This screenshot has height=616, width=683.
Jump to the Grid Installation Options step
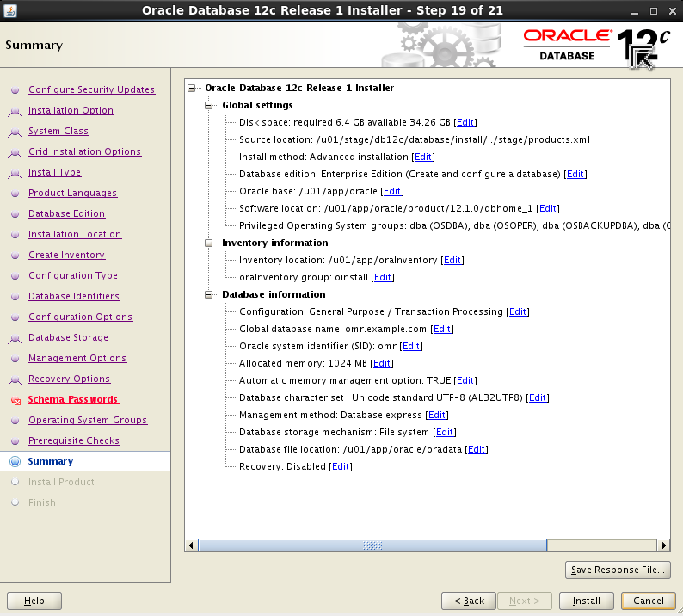click(x=85, y=151)
